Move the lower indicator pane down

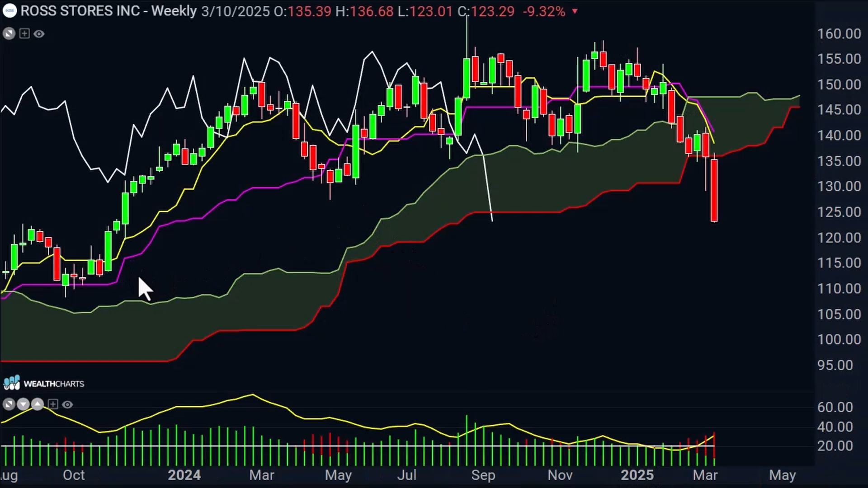(x=23, y=404)
